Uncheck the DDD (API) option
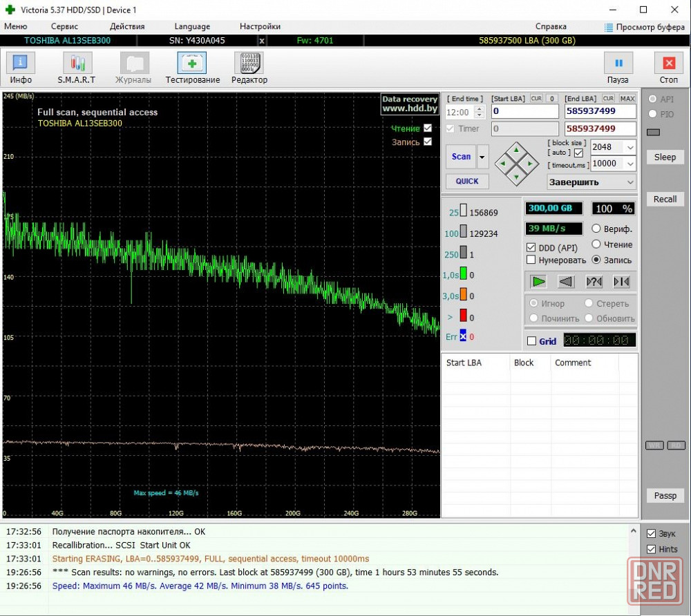The width and height of the screenshot is (691, 616). point(531,247)
